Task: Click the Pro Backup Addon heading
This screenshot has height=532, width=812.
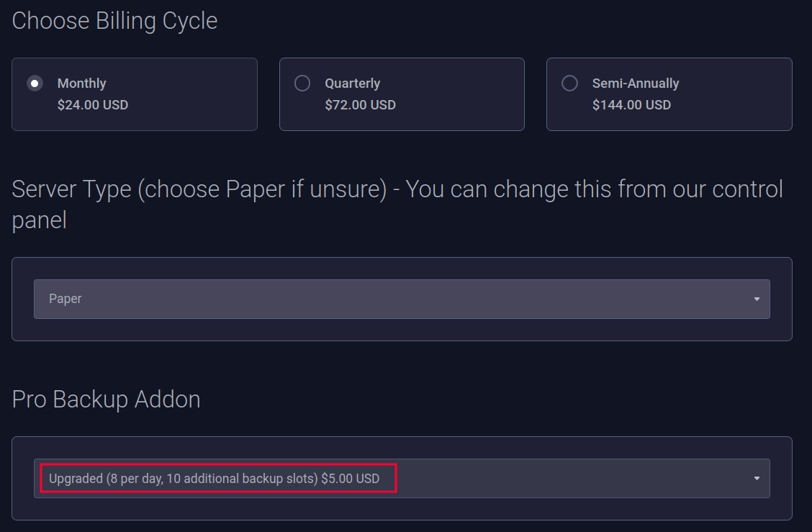Action: tap(105, 400)
